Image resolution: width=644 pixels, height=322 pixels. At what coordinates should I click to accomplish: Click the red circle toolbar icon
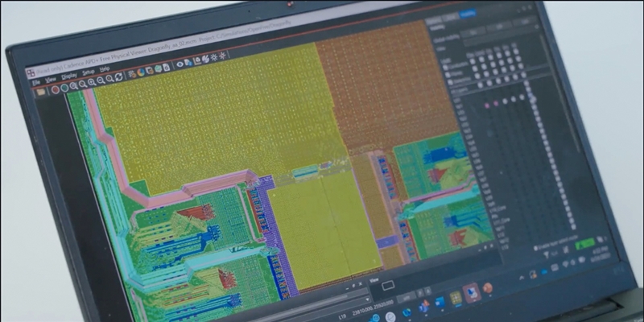[x=56, y=89]
